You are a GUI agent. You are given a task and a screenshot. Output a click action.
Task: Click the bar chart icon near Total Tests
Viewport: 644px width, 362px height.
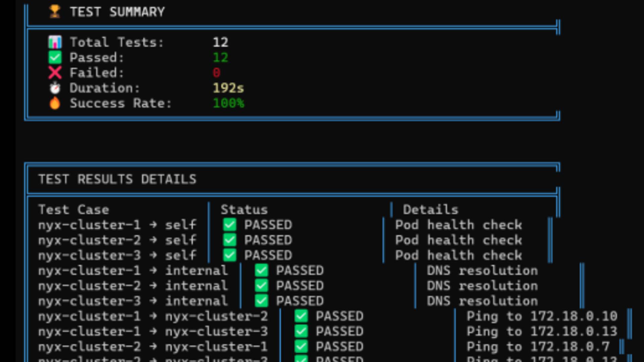[x=55, y=42]
